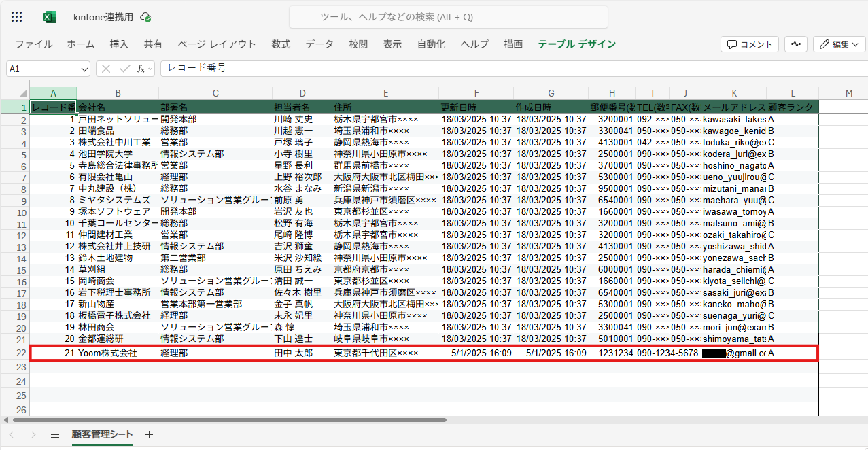Open the 編集 mode dropdown
Screen dimensions: 868x450
(839, 44)
